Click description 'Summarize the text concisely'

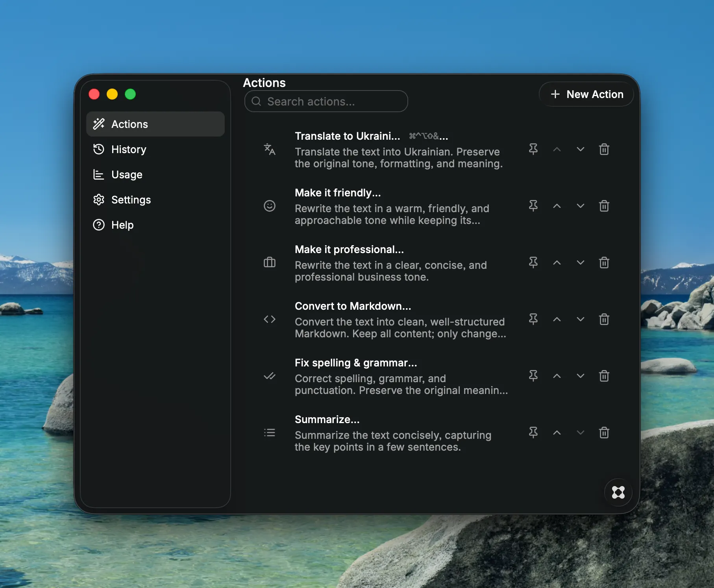[x=393, y=441]
